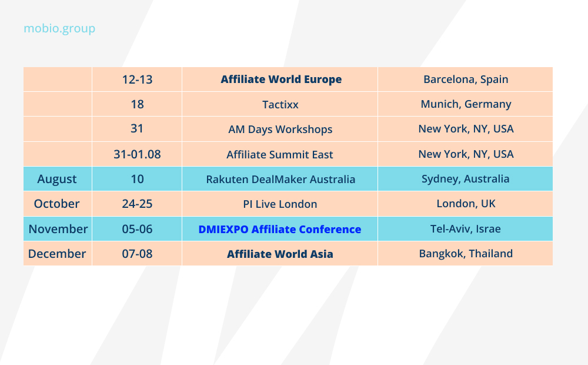Click the Barcelona, Spain location cell
This screenshot has width=588, height=365.
[466, 79]
